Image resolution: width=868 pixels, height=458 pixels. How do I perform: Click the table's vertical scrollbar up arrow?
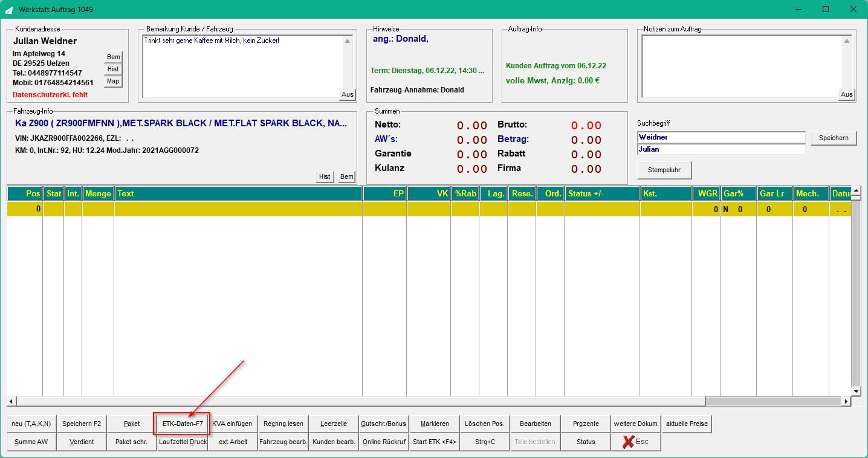(x=855, y=192)
